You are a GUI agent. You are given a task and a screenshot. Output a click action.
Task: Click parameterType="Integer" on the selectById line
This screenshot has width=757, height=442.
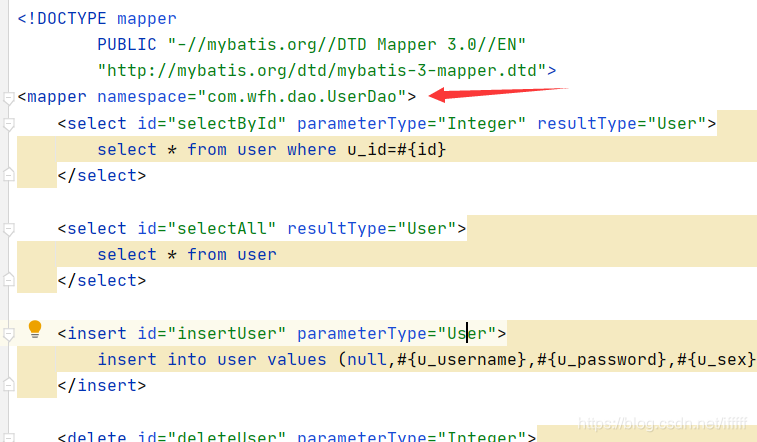(411, 123)
